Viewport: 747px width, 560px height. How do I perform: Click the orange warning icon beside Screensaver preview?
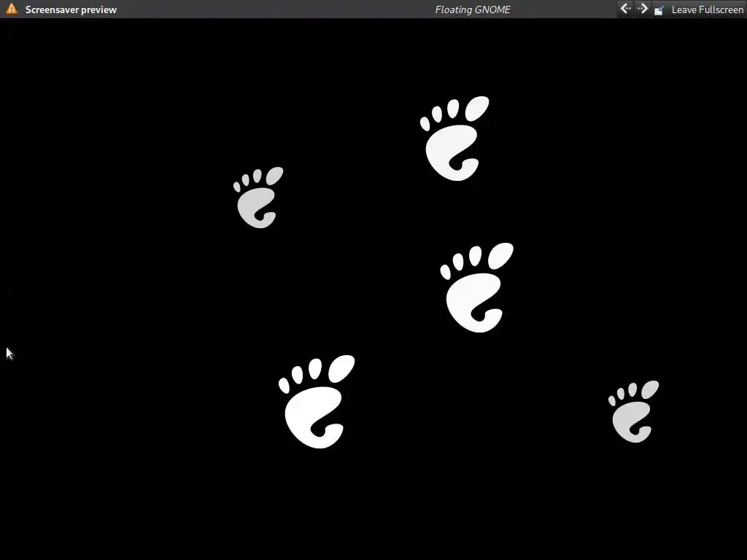pos(12,9)
